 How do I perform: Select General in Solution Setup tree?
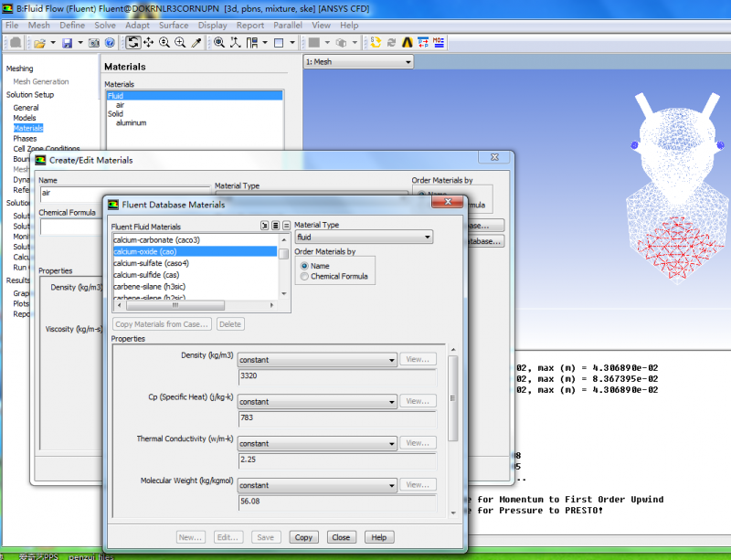(x=26, y=108)
